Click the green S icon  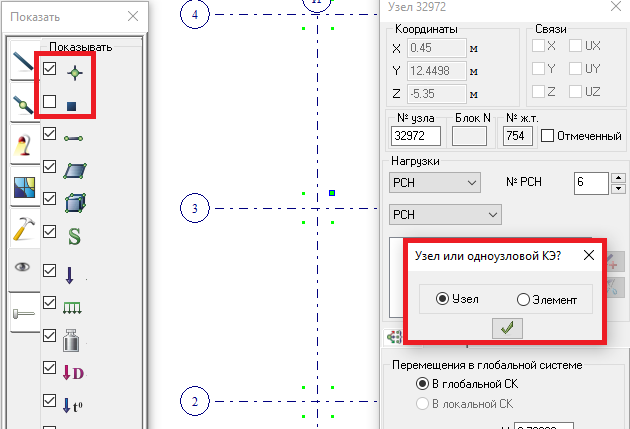click(74, 236)
